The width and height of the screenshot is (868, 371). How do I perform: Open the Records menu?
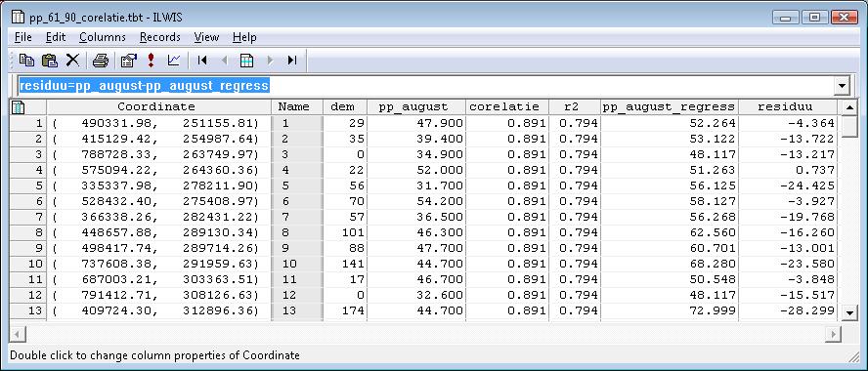tap(160, 37)
